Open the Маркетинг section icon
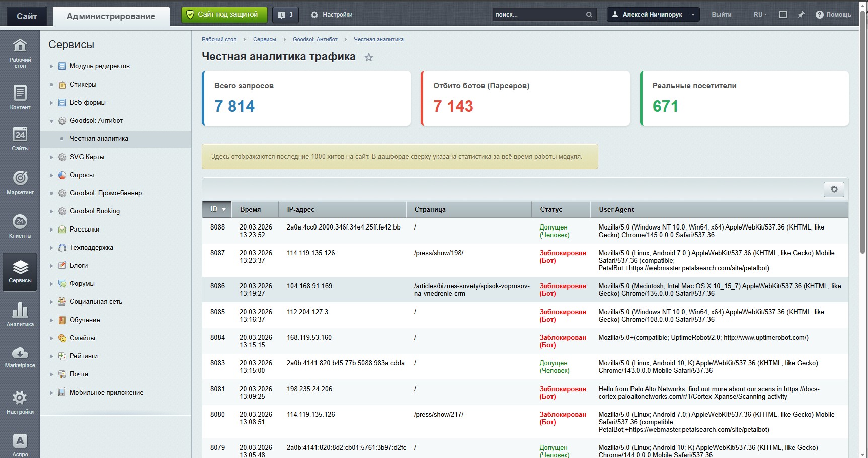The image size is (868, 458). pos(20,182)
